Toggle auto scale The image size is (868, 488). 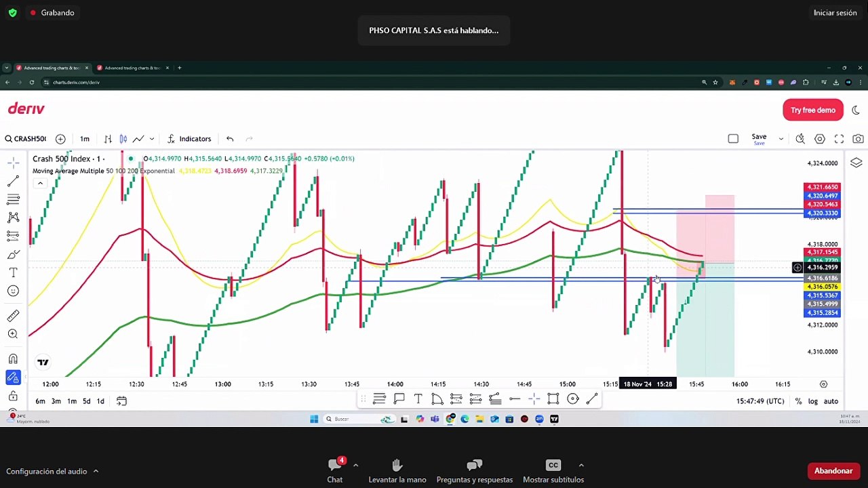click(x=831, y=401)
